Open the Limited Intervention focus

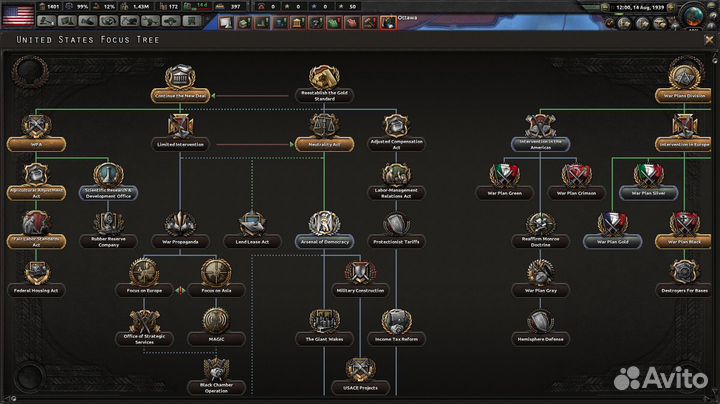click(x=180, y=134)
